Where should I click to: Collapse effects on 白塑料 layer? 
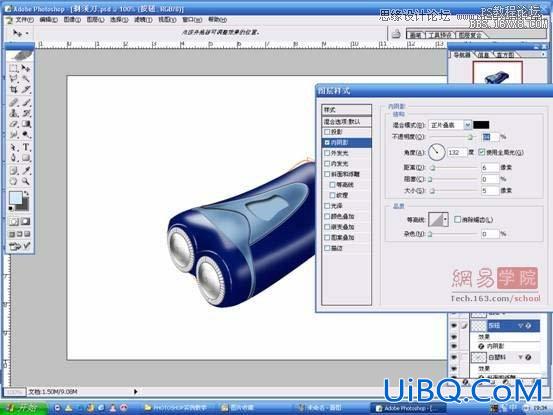pos(520,358)
